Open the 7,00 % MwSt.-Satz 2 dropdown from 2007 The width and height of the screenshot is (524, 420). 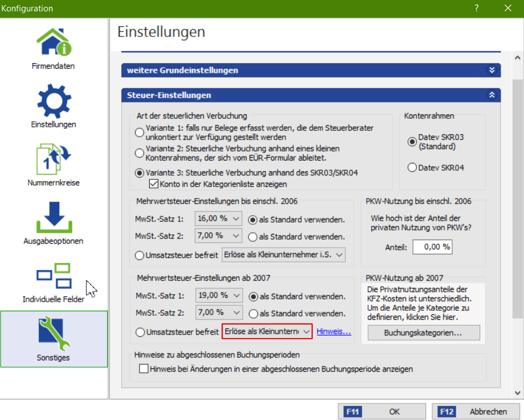pyautogui.click(x=219, y=312)
